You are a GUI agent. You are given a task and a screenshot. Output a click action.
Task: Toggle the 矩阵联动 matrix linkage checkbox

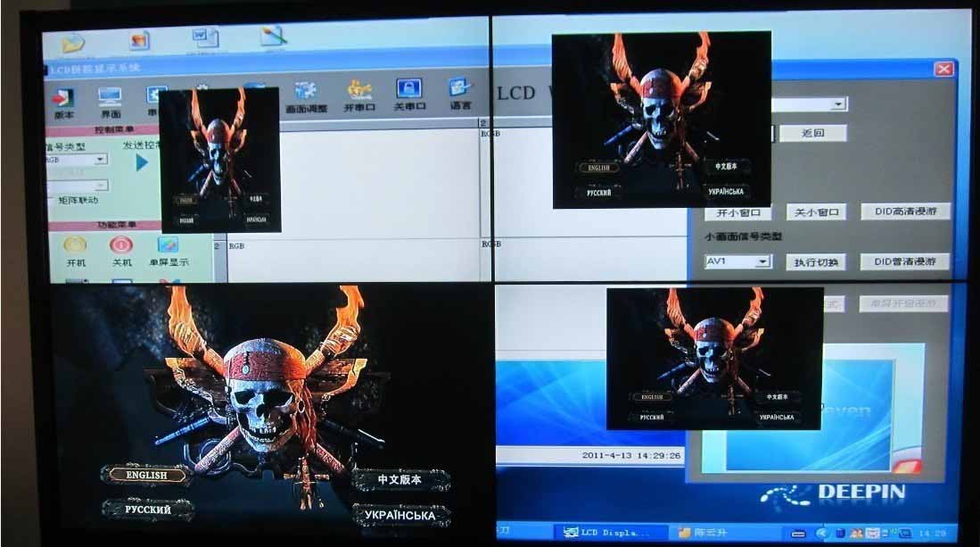[50, 200]
